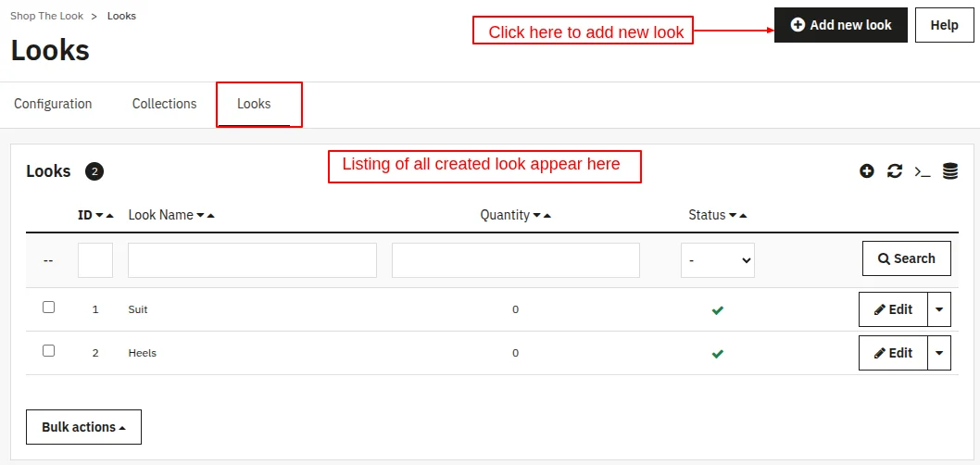Sort Quantity ascending arrow
The width and height of the screenshot is (980, 465).
click(547, 215)
